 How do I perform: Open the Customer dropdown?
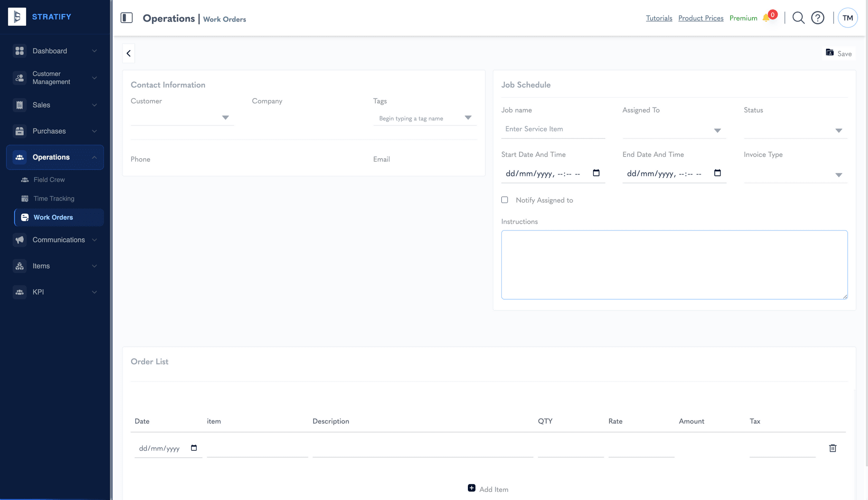226,118
